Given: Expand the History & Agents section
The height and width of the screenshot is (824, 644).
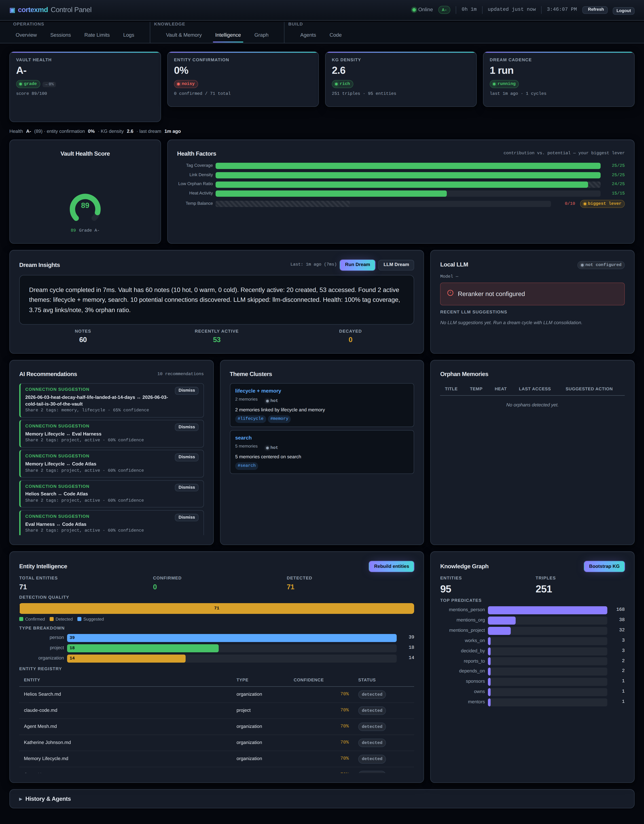Looking at the screenshot, I should tap(322, 799).
